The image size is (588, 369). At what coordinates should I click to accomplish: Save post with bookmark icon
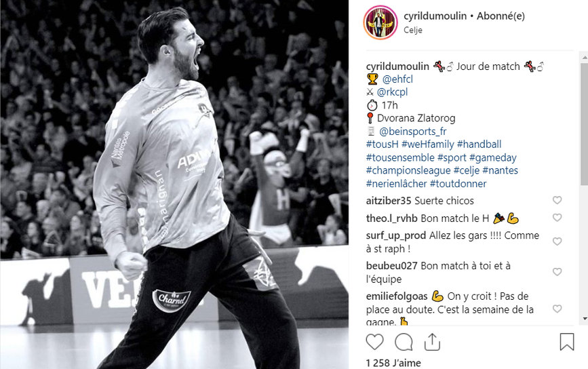click(566, 342)
